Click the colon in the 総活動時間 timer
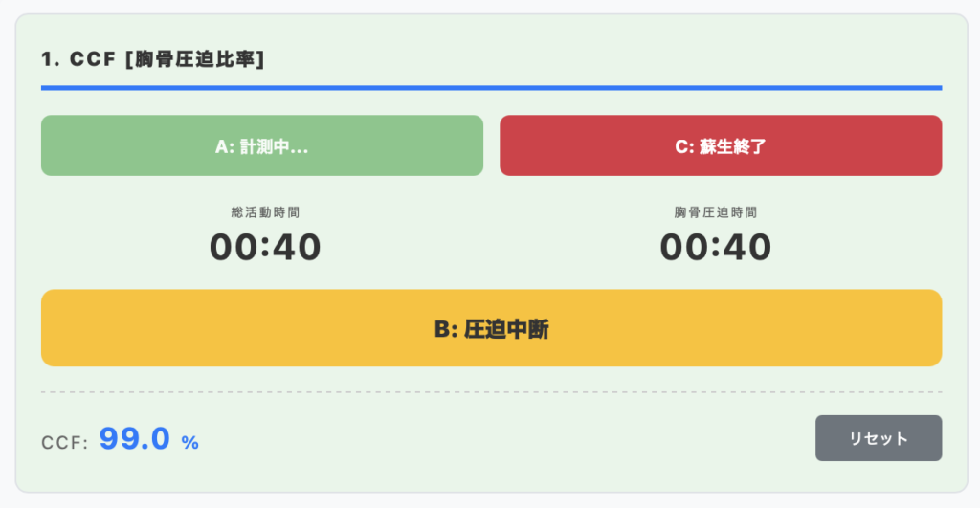The height and width of the screenshot is (508, 980). [x=265, y=249]
